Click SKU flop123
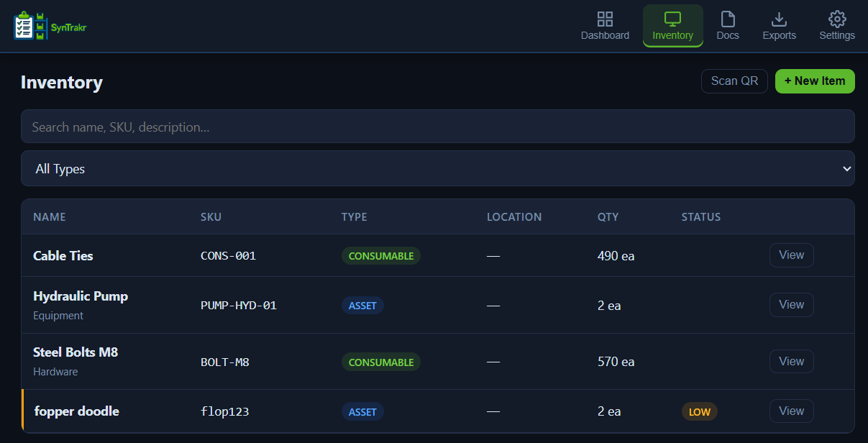The image size is (868, 443). 225,412
